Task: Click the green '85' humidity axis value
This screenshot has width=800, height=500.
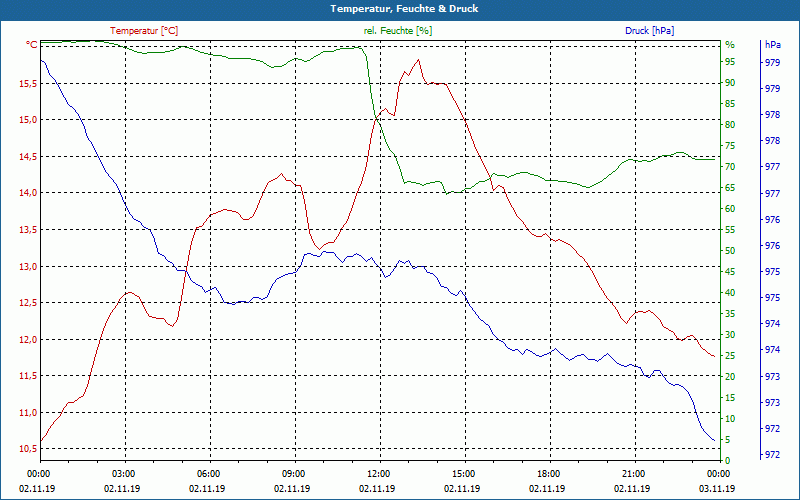Action: (730, 104)
